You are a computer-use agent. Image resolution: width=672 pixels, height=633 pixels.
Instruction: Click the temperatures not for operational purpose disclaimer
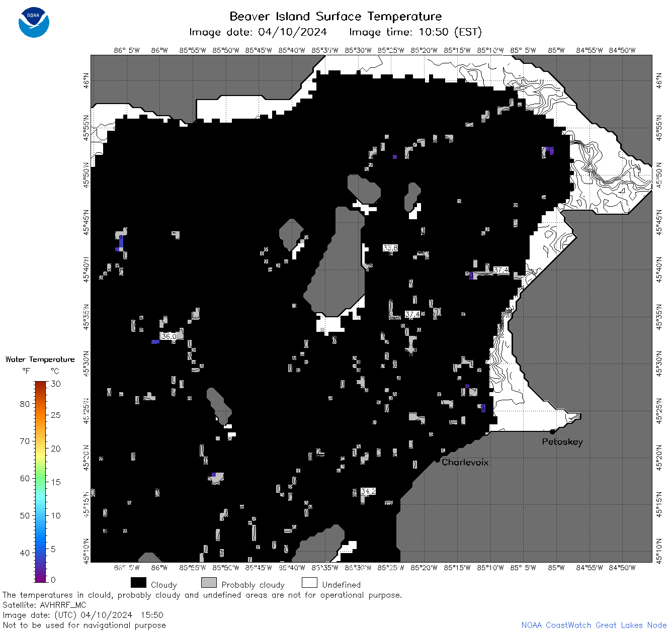[x=202, y=595]
